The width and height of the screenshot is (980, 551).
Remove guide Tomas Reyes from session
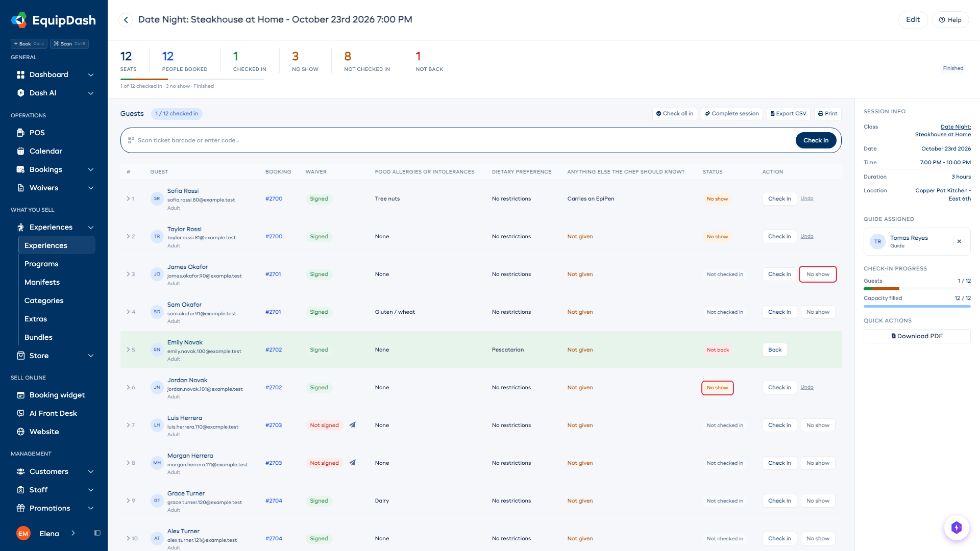[x=959, y=241]
